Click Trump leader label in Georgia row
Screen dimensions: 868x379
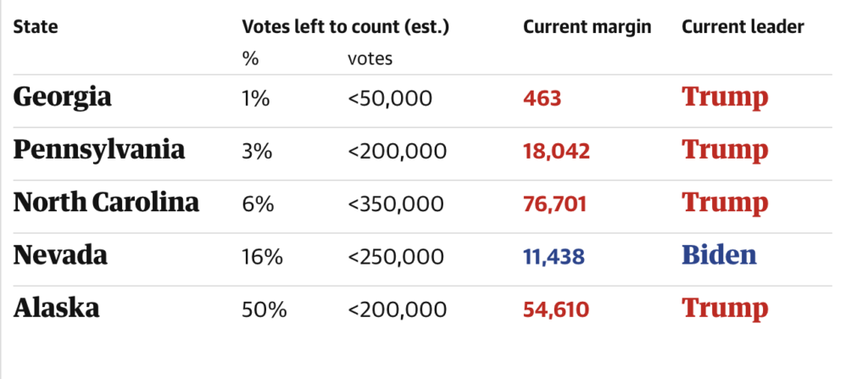tap(725, 98)
